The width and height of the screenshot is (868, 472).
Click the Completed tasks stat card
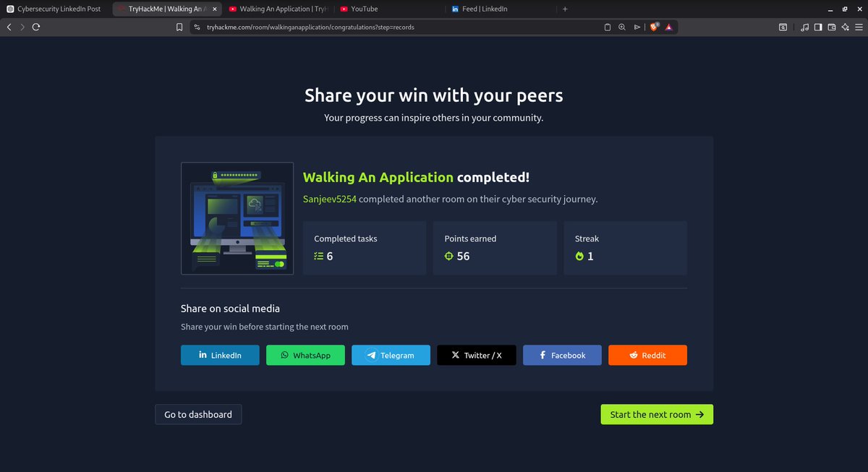[x=365, y=248]
